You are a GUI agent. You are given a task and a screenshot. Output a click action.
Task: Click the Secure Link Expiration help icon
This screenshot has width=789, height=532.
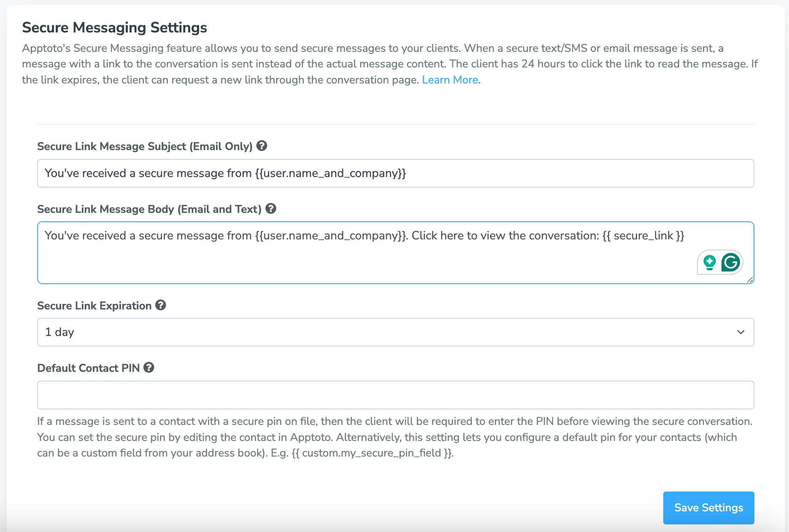[x=161, y=305]
